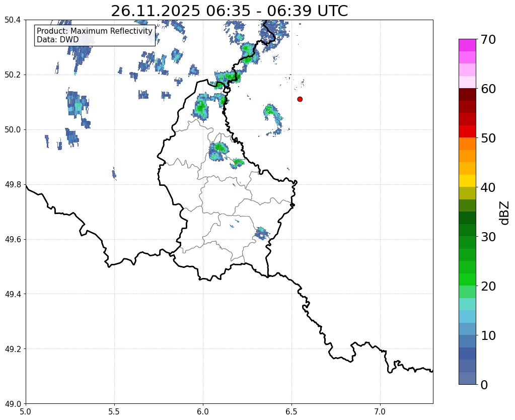
Task: Click the small radar echo near latitude 49.62
Action: [261, 233]
